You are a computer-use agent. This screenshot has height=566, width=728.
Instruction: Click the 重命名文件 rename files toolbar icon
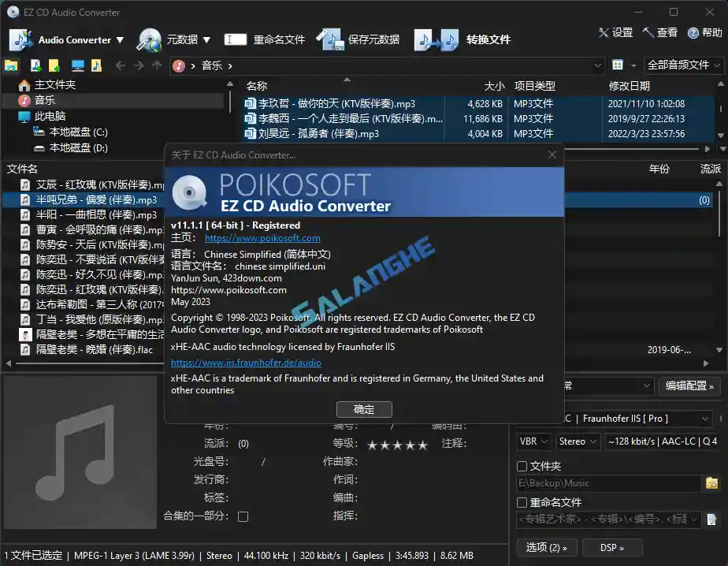(x=236, y=39)
